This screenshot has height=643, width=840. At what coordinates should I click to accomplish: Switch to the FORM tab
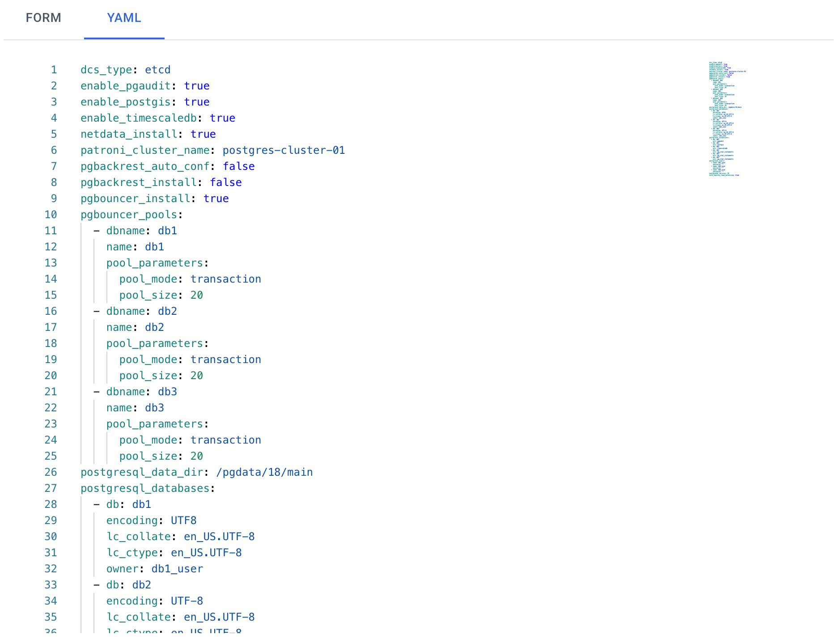click(43, 18)
